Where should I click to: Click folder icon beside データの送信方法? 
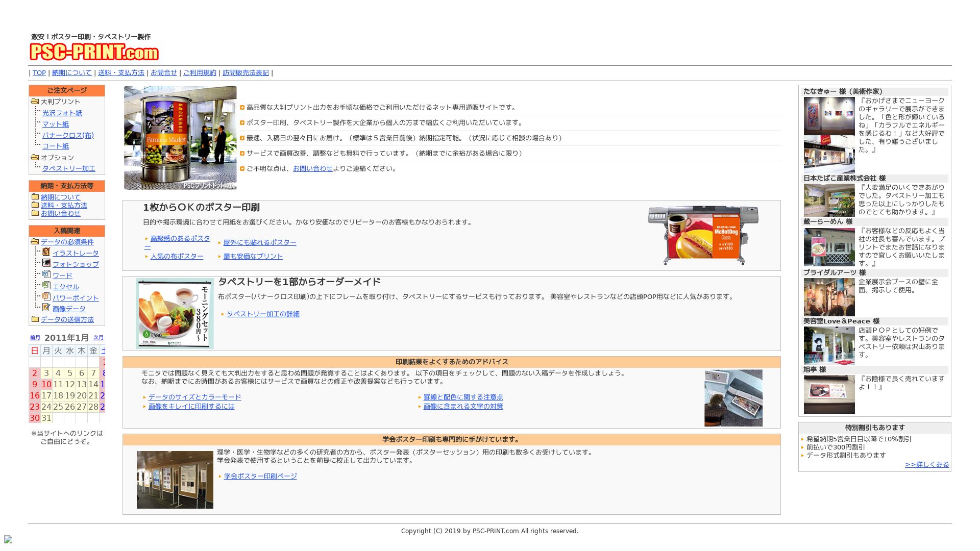[x=35, y=319]
